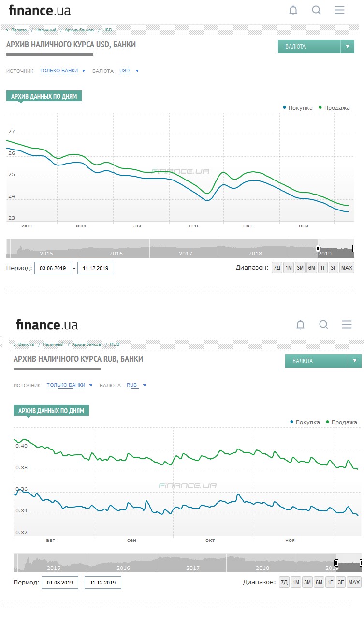This screenshot has height=629, width=364.
Task: Open Архив банков breadcrumb link at top
Action: [79, 30]
